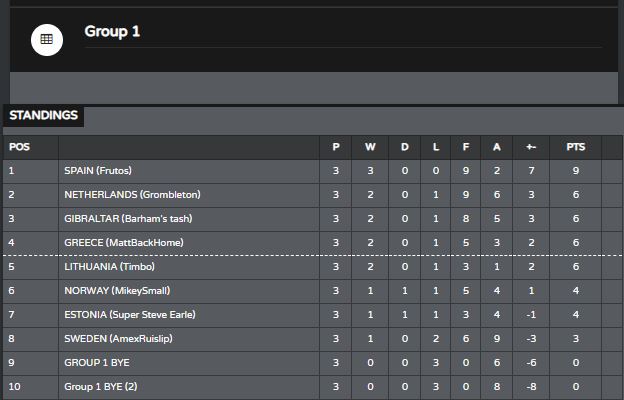Open NETHERLANDS (Grombleton) team entry
The height and width of the screenshot is (400, 624).
tap(132, 195)
